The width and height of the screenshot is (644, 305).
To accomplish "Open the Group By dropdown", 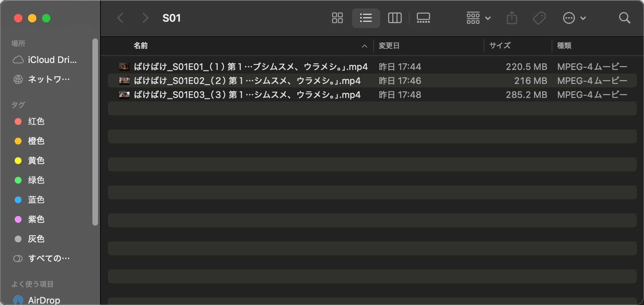I will 478,18.
